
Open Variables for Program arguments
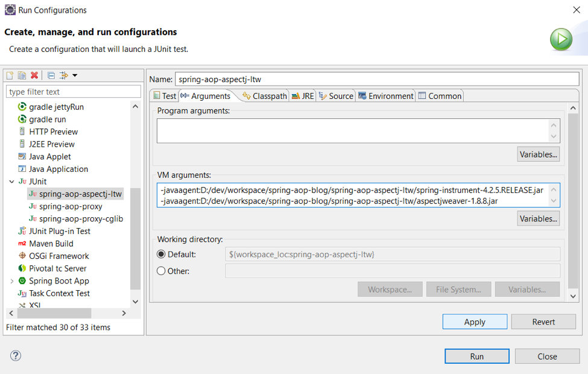point(539,154)
